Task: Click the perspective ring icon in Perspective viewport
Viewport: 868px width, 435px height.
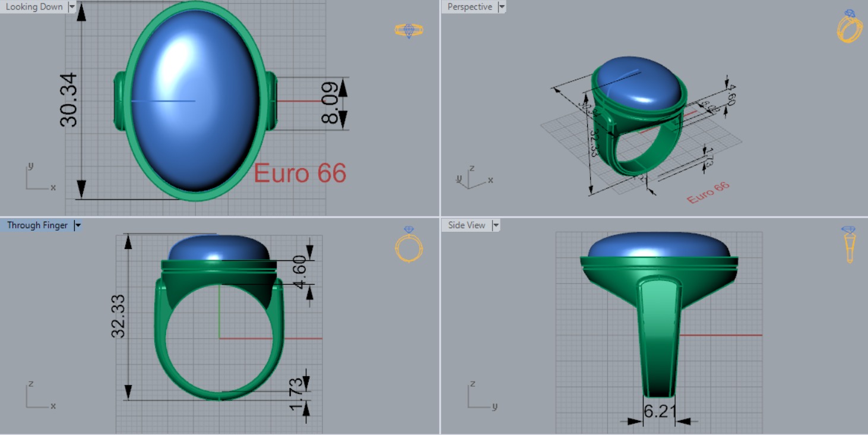Action: pyautogui.click(x=849, y=26)
